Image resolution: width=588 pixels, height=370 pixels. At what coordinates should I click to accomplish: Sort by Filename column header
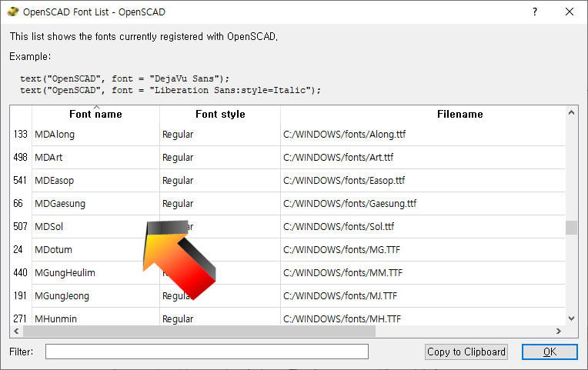point(460,114)
